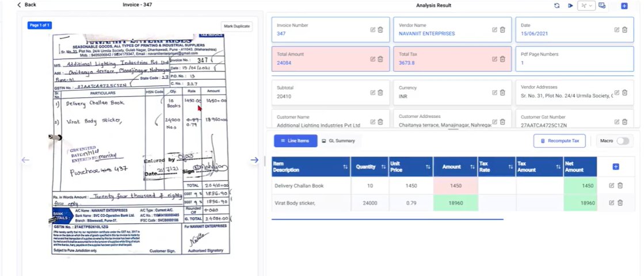The height and width of the screenshot is (276, 644).
Task: Sort by Item Description column
Action: coord(345,167)
